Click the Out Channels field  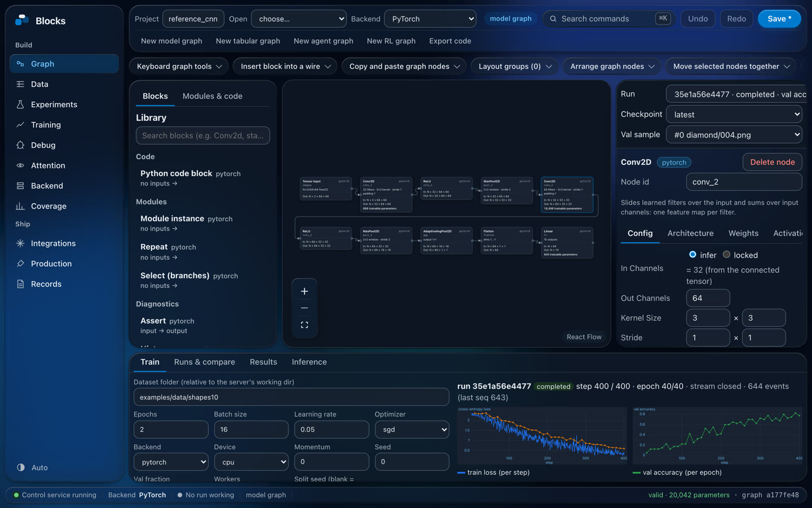click(x=708, y=298)
